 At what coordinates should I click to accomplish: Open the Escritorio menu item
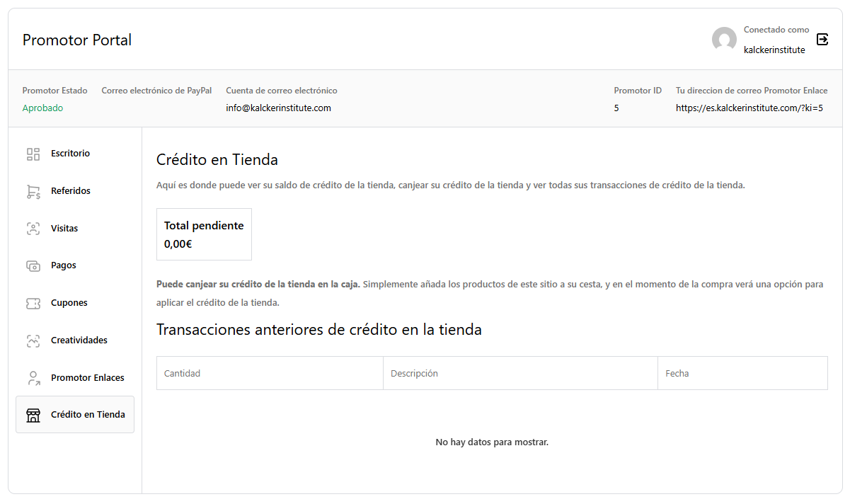pos(70,154)
